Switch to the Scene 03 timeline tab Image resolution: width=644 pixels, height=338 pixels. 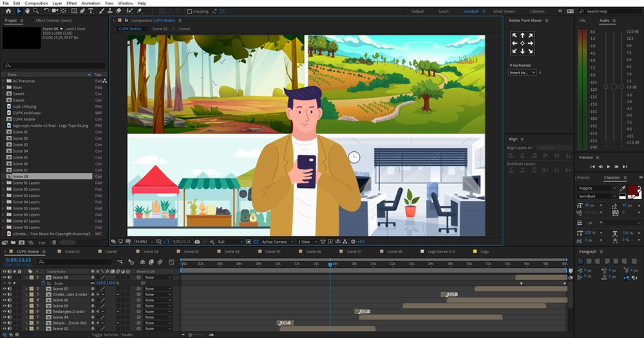191,252
